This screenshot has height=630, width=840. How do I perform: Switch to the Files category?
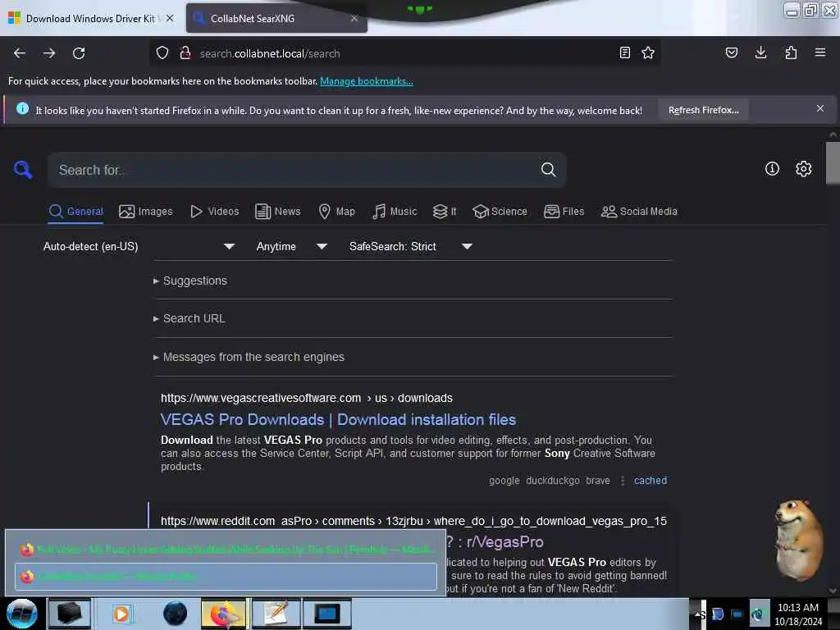564,211
